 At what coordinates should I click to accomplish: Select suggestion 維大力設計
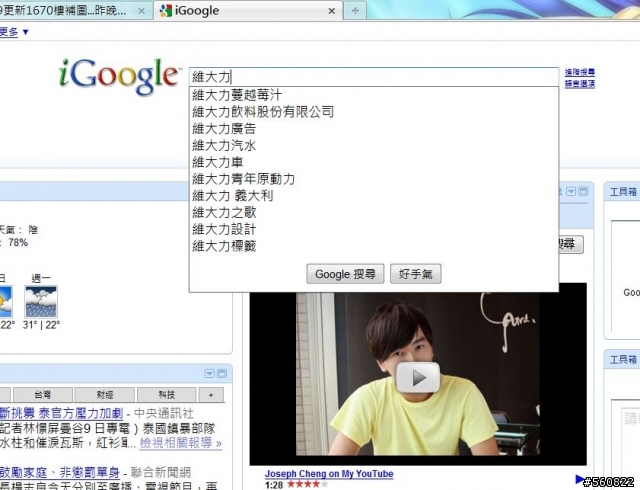point(373,229)
